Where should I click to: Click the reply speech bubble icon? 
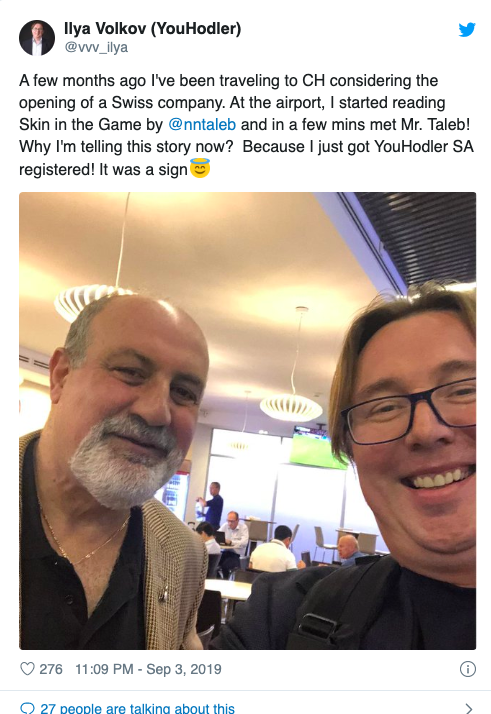coord(27,708)
